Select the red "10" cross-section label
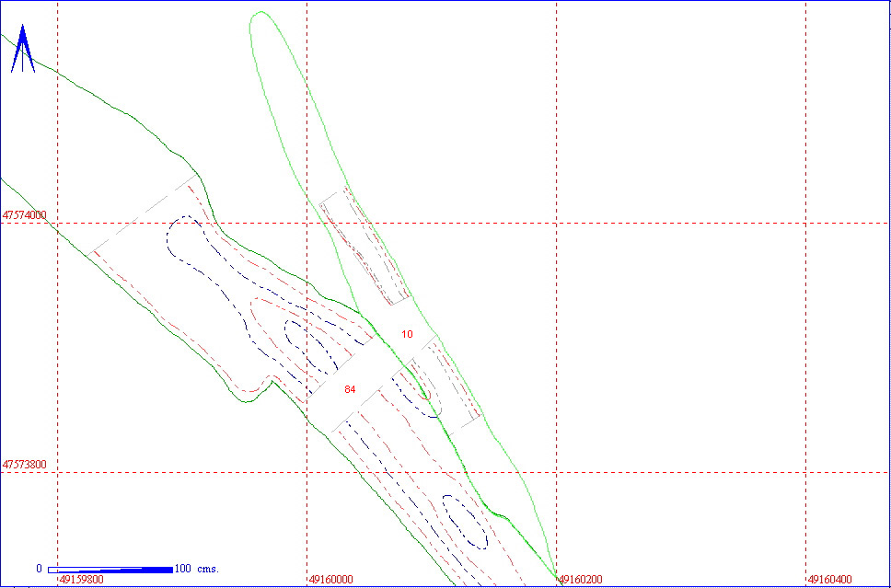 coord(407,334)
